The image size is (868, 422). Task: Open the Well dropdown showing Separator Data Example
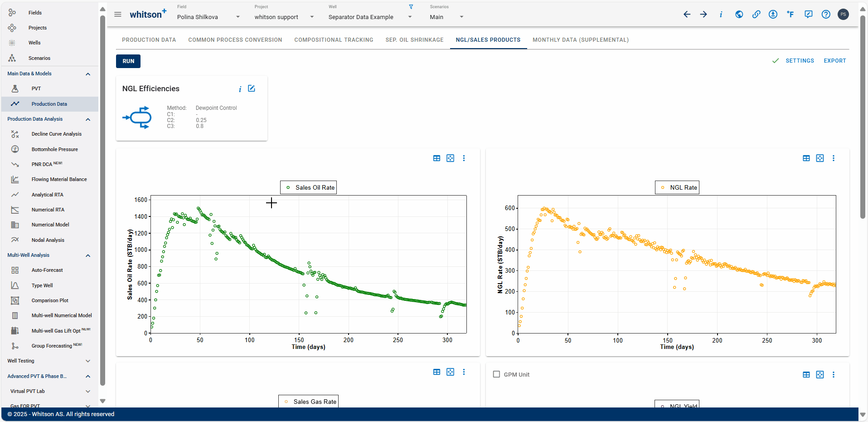tap(370, 17)
